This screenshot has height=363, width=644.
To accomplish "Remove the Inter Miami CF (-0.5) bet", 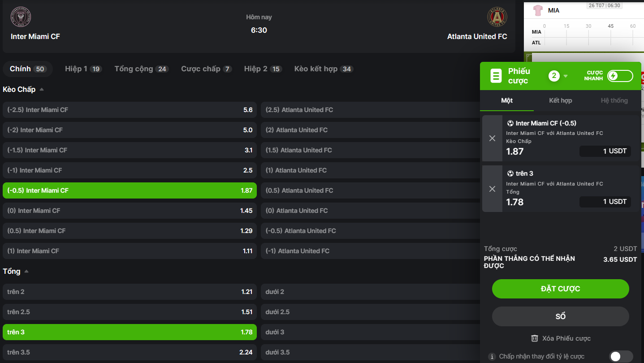I will tap(492, 138).
